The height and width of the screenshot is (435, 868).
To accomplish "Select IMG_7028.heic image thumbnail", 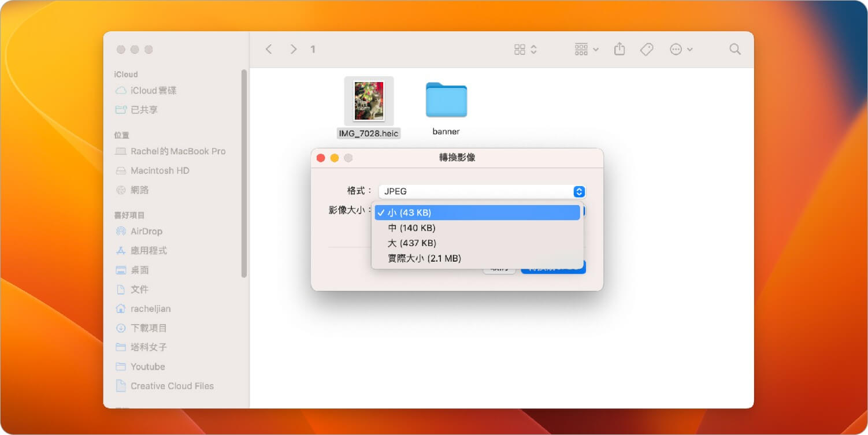I will (369, 101).
